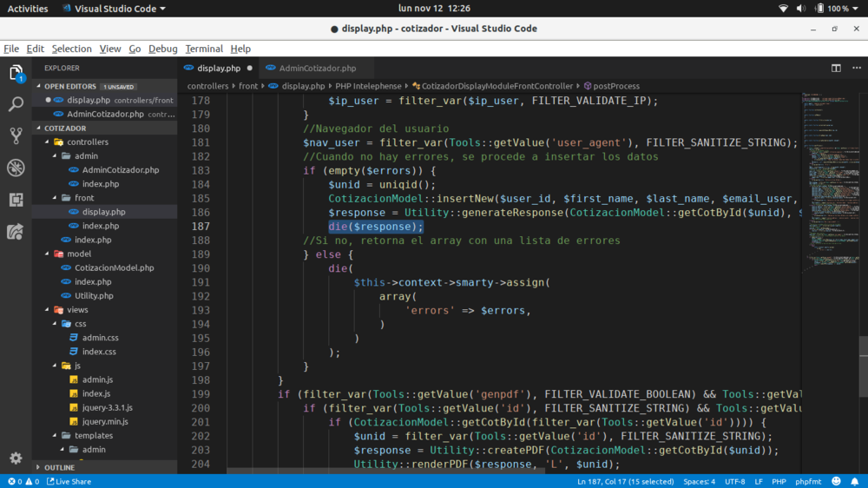
Task: Click Live Share in status bar
Action: 69,481
